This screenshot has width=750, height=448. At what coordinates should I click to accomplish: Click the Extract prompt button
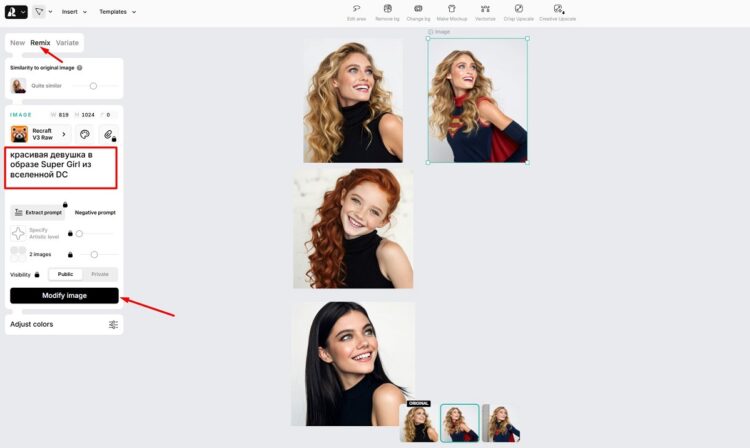38,212
